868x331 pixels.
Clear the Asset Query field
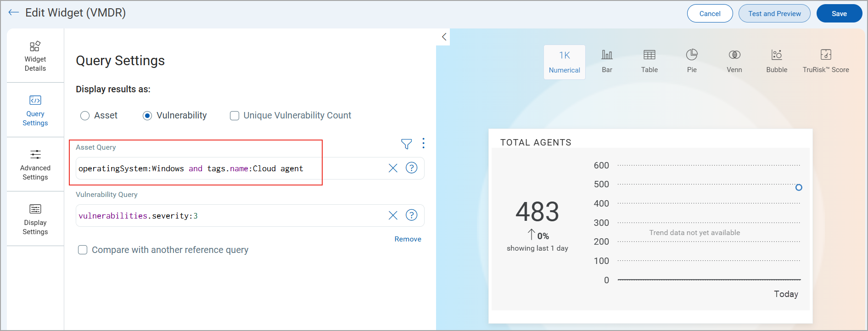click(393, 168)
